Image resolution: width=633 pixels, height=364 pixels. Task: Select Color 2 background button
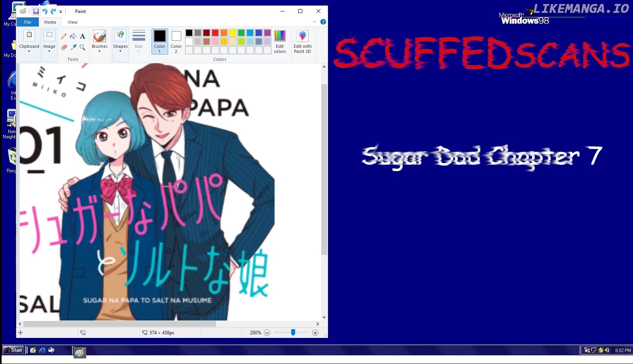[176, 41]
